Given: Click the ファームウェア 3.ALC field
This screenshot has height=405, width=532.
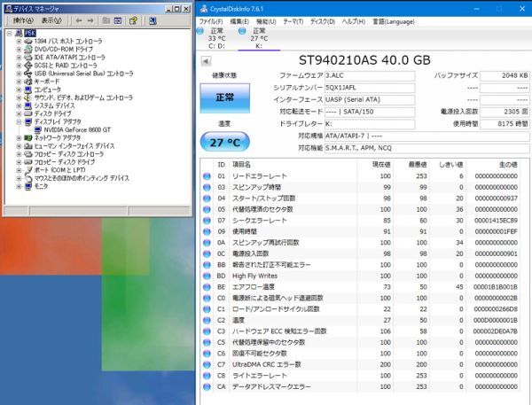Looking at the screenshot, I should click(x=370, y=75).
